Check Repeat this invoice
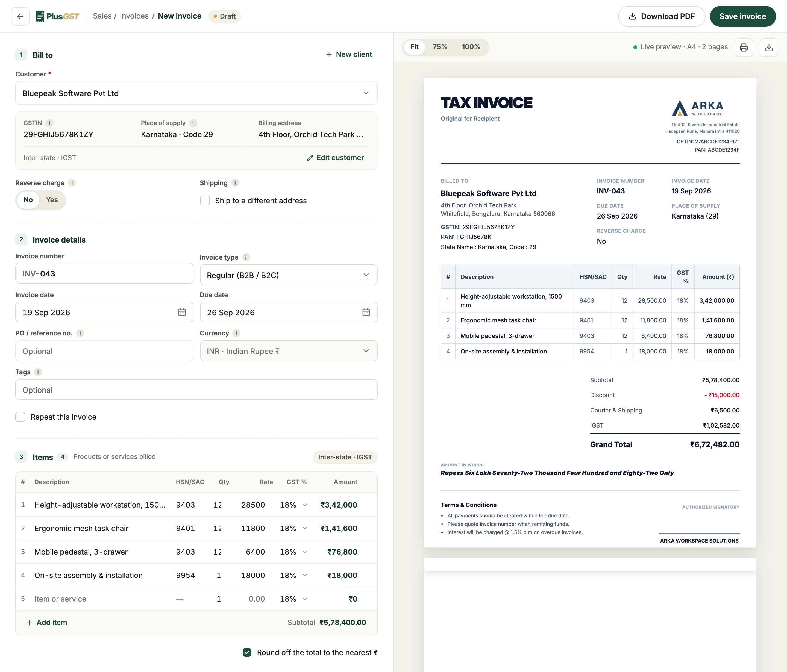The width and height of the screenshot is (787, 672). 20,417
